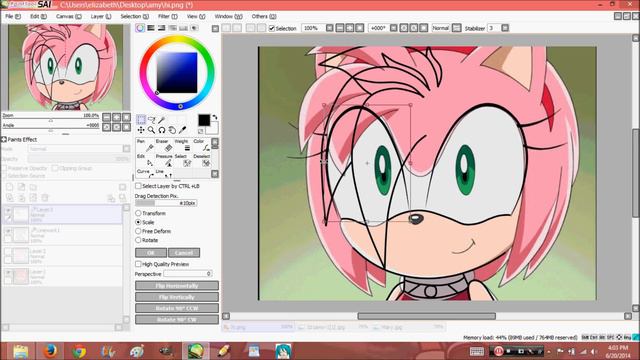Choose the Edit linework tool
The height and width of the screenshot is (360, 640).
click(146, 160)
